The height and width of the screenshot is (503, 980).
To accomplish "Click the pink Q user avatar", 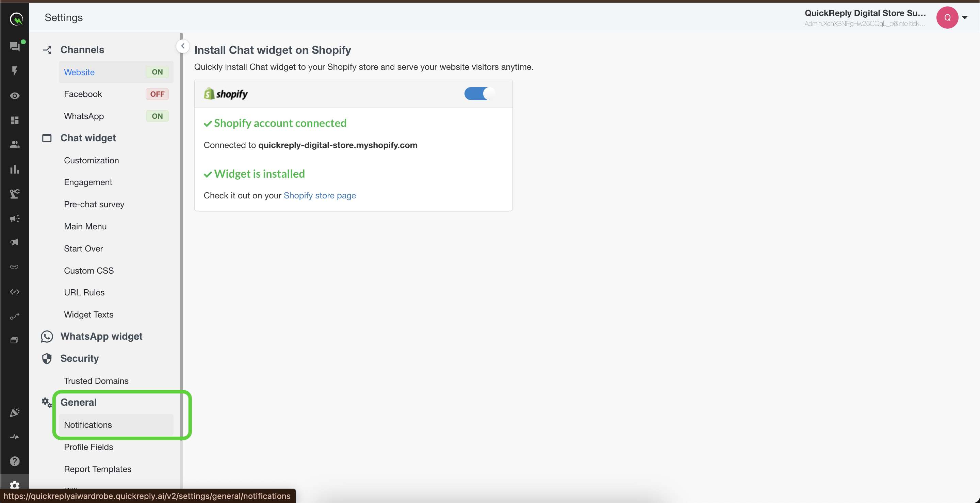I will point(947,17).
